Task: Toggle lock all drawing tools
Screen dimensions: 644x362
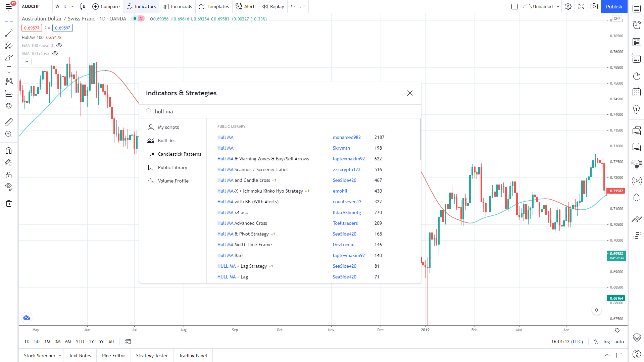Action: pyautogui.click(x=9, y=175)
